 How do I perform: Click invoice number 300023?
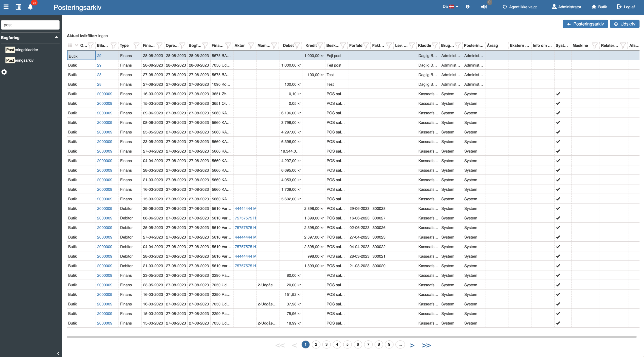click(379, 237)
